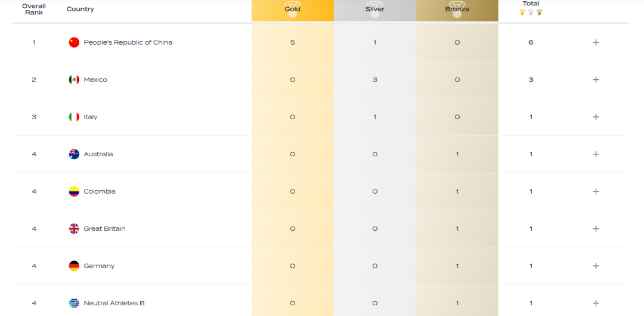The height and width of the screenshot is (316, 644).
Task: Open the Colombia country name link
Action: (x=100, y=191)
